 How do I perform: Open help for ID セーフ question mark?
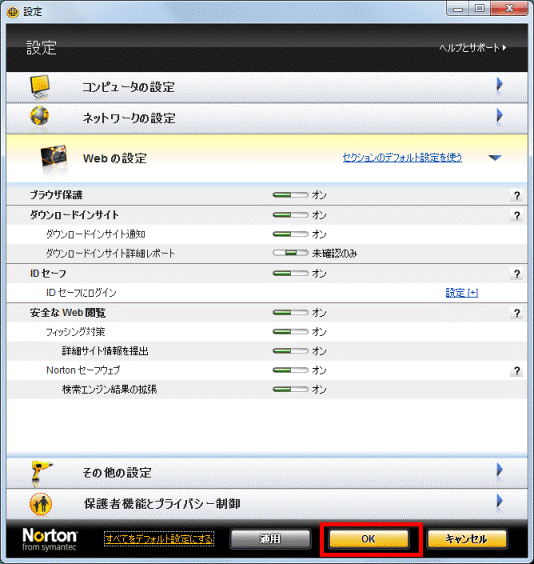[517, 274]
